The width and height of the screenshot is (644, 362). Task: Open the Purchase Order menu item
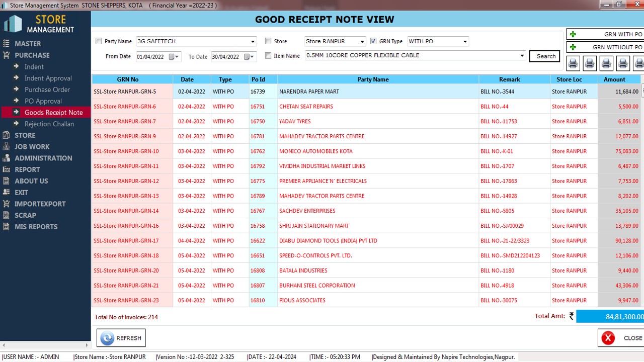(47, 89)
